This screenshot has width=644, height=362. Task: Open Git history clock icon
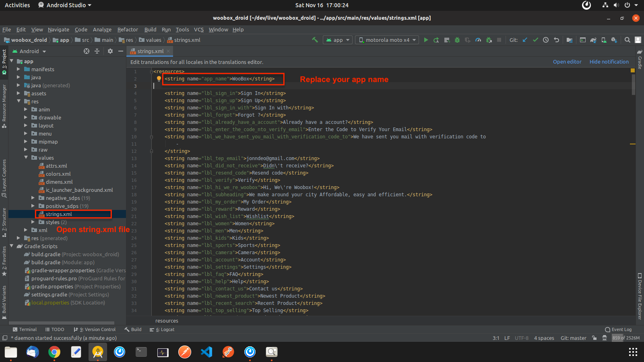tap(546, 40)
